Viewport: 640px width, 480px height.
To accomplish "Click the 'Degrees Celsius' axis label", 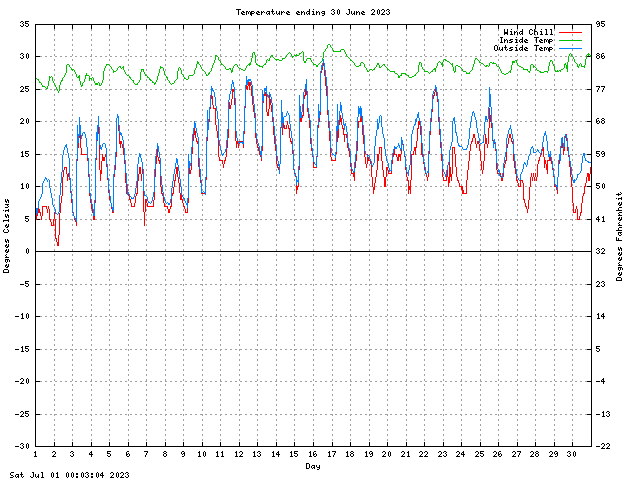I will pyautogui.click(x=6, y=236).
